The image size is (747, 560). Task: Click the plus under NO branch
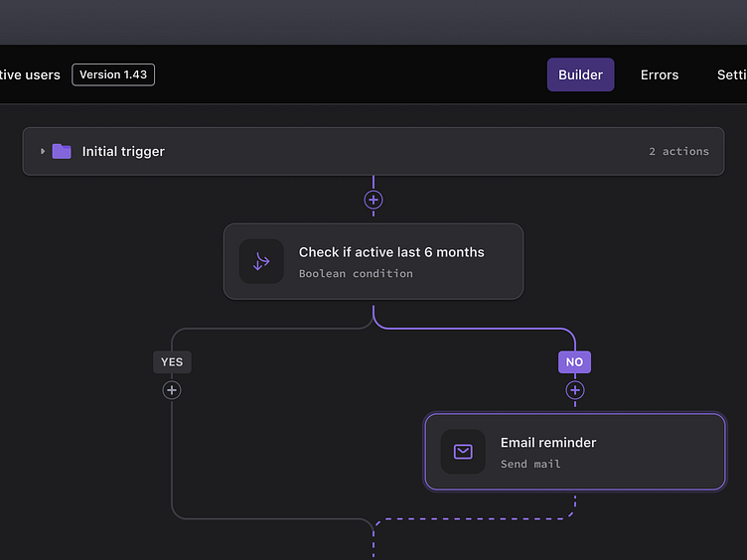tap(574, 390)
